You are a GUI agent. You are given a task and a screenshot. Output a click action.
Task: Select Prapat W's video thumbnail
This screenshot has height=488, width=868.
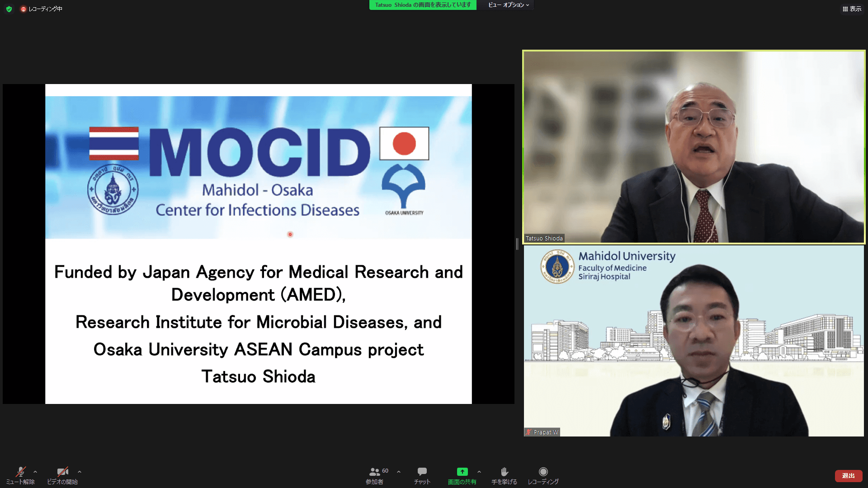(693, 341)
